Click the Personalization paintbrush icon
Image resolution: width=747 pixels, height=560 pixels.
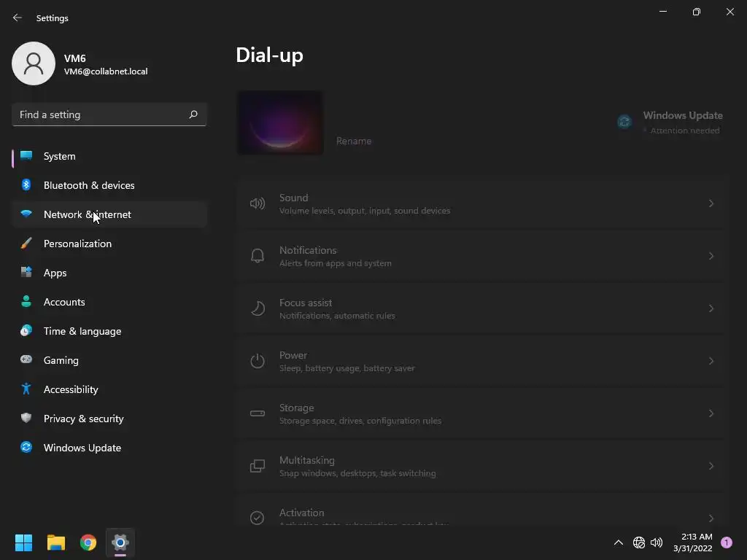(26, 244)
